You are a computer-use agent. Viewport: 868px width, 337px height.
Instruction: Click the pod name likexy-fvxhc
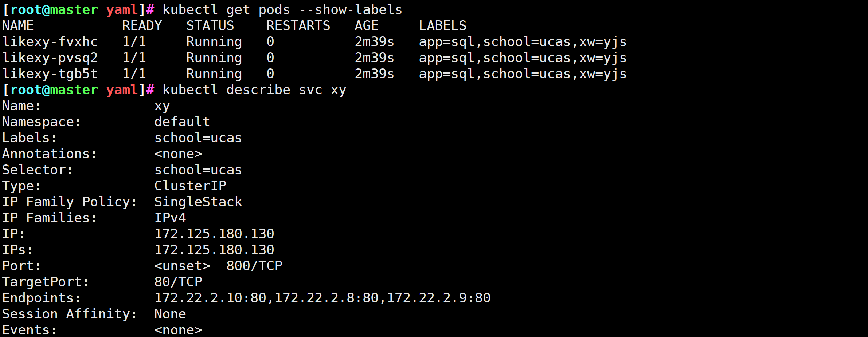(x=50, y=42)
